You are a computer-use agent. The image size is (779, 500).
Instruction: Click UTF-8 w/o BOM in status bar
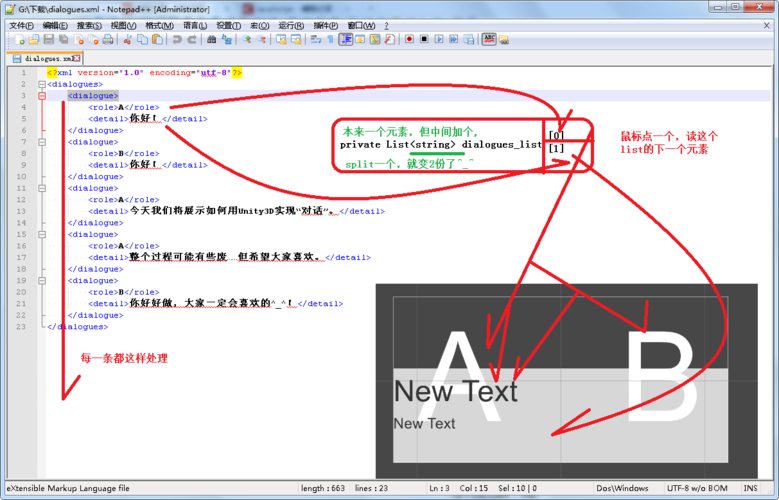coord(697,488)
